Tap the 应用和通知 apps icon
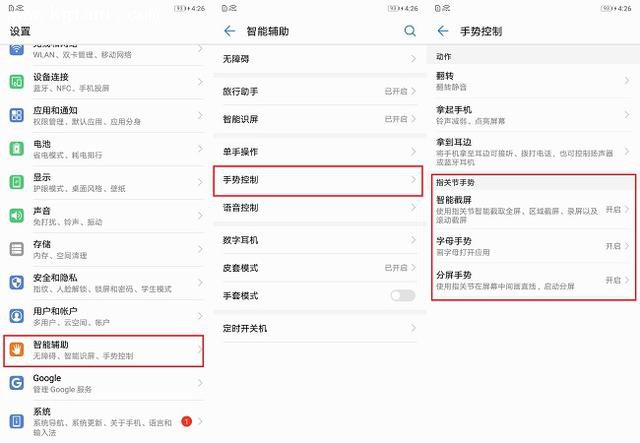This screenshot has height=443, width=640. tap(16, 115)
